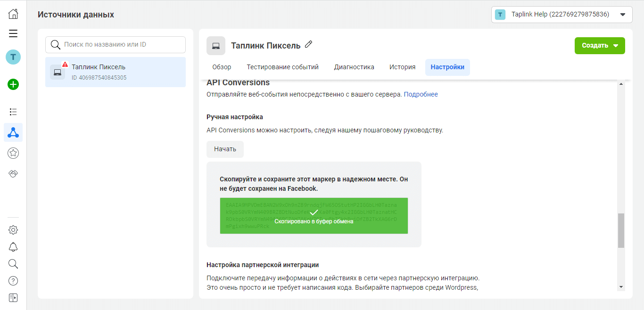644x310 pixels.
Task: Expand the hamburger menu icon
Action: point(13,33)
